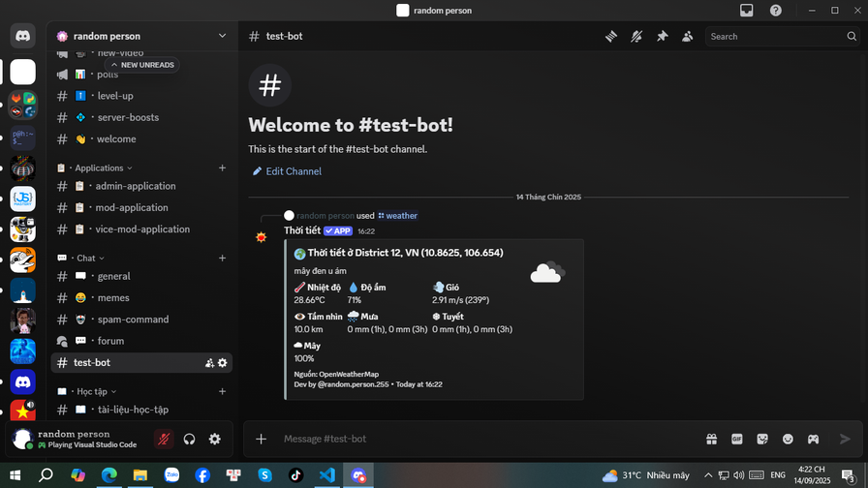The height and width of the screenshot is (488, 868).
Task: Click the Message #test-bot input field
Action: pos(484,439)
